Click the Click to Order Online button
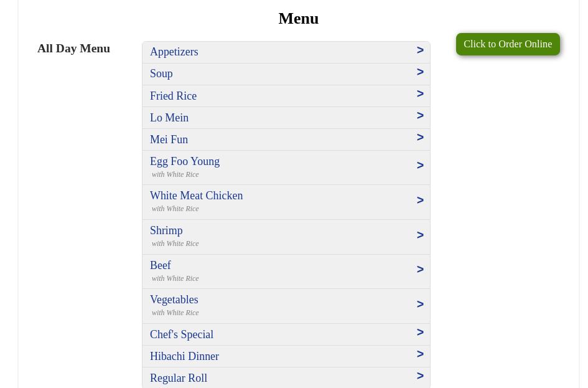Viewport: 588px width, 388px height. point(508,44)
